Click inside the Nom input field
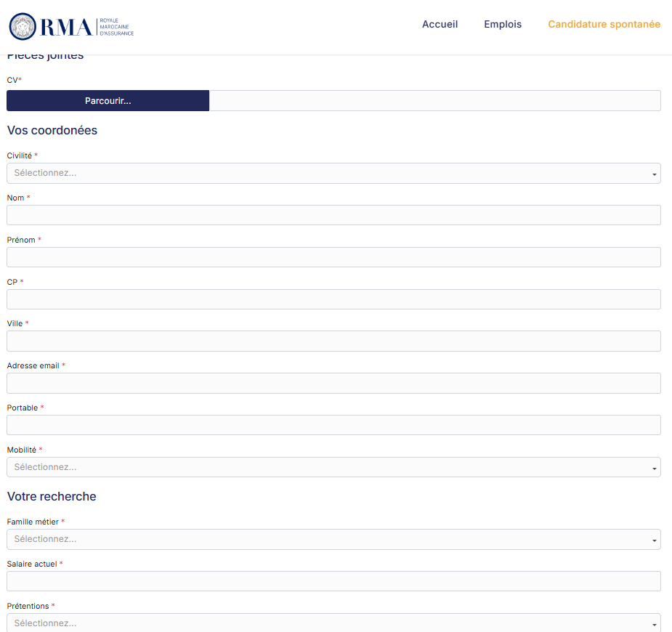The width and height of the screenshot is (672, 632). [334, 215]
